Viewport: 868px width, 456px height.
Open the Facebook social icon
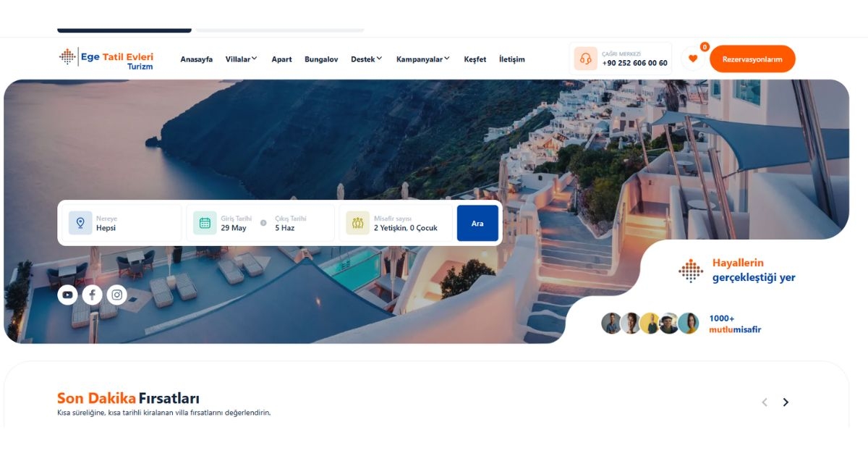pos(92,295)
